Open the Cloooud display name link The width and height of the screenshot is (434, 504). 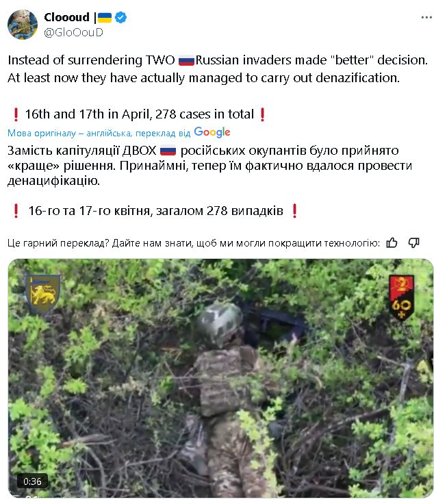tap(67, 17)
